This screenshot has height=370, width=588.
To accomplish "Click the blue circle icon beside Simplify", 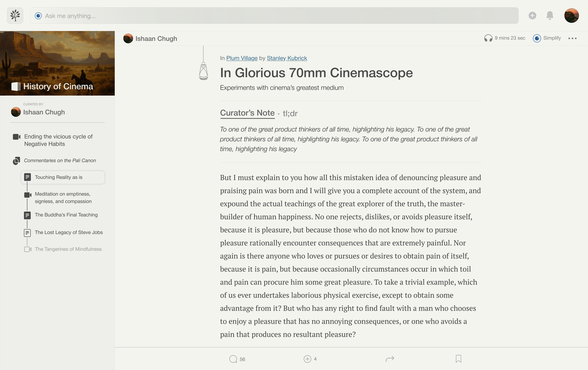I will coord(537,38).
